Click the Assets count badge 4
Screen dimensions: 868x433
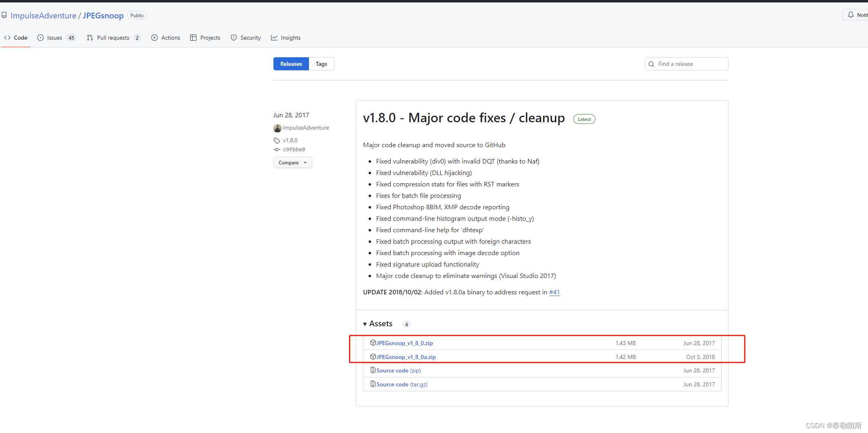click(x=406, y=324)
